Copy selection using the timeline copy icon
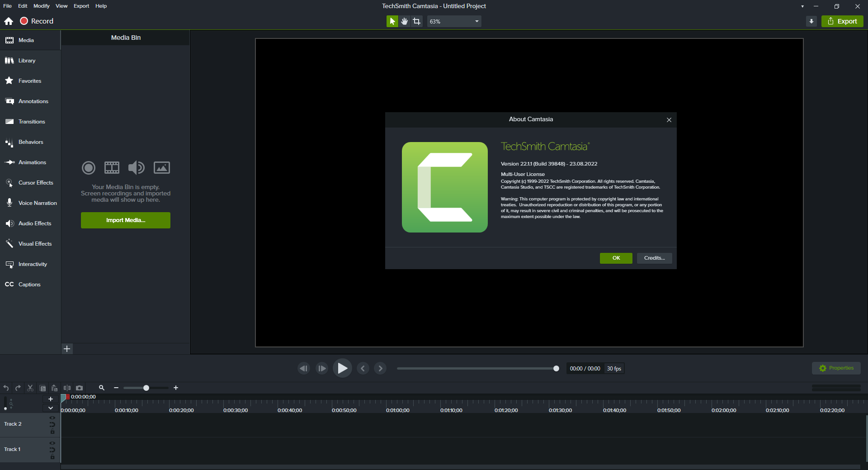Image resolution: width=868 pixels, height=470 pixels. [x=42, y=388]
